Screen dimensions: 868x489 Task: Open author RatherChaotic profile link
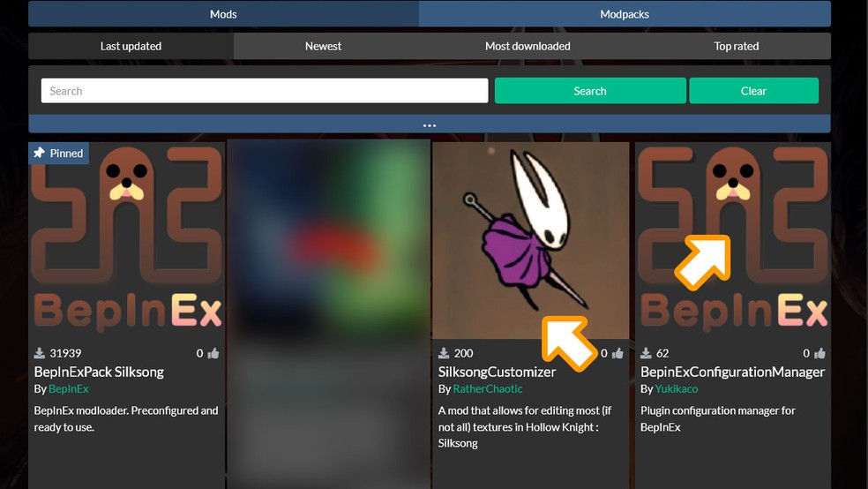pyautogui.click(x=488, y=388)
